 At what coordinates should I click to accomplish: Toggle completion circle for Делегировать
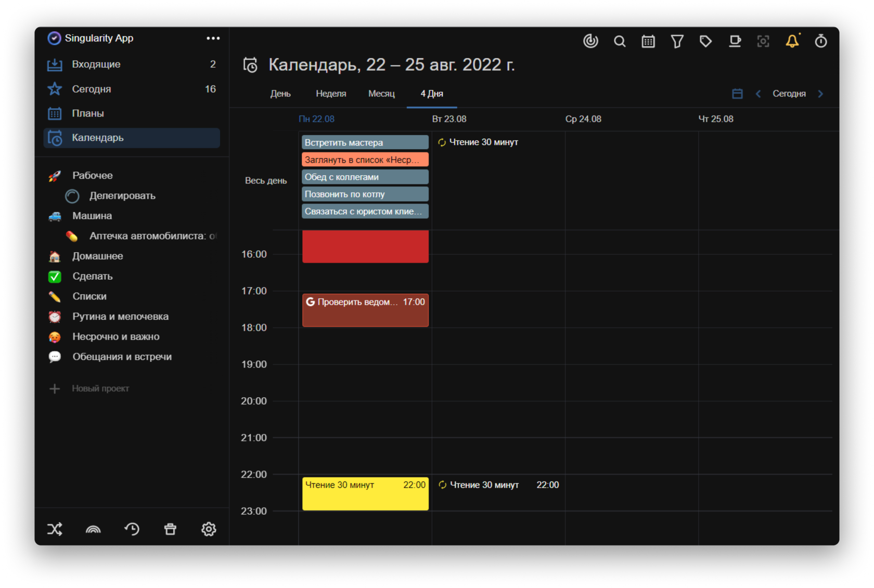click(72, 196)
